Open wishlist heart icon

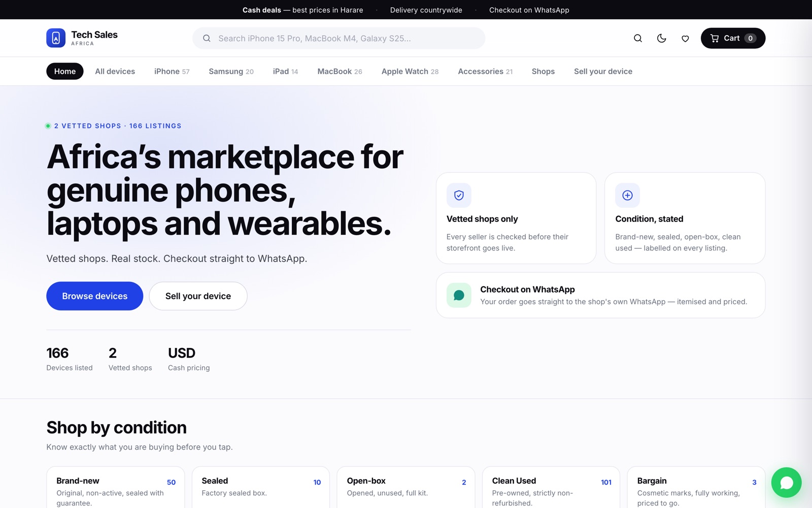(x=685, y=38)
